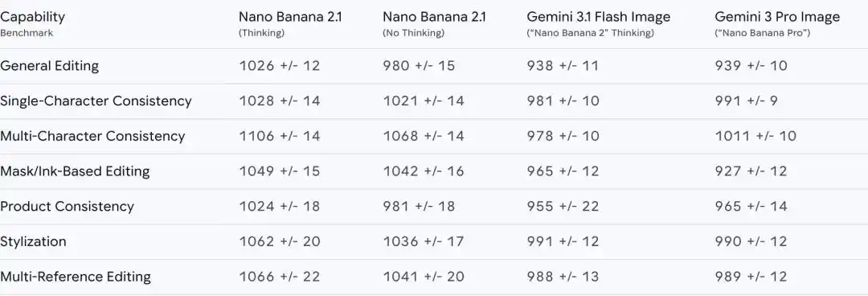Click the Multi-Character Consistency row label

point(92,137)
